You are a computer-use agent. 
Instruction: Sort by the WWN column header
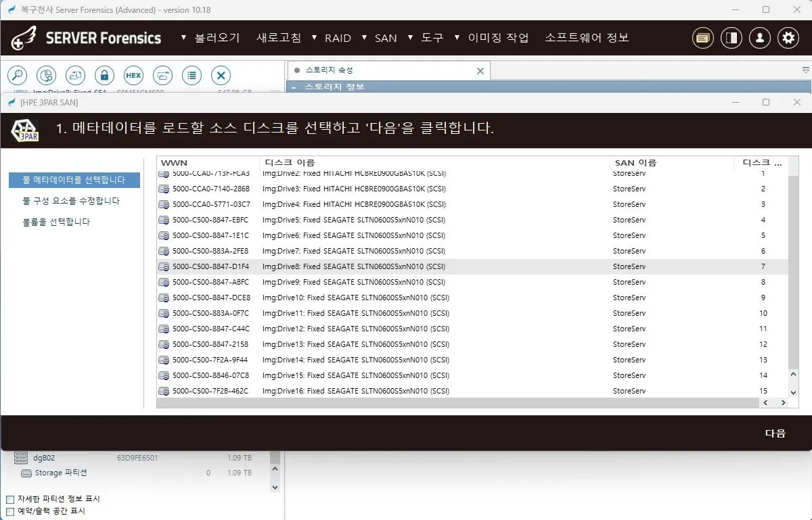[x=208, y=163]
